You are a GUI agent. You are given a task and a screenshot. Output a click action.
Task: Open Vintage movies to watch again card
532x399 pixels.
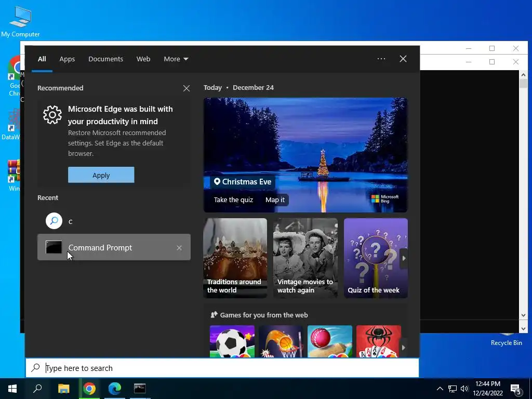point(305,258)
